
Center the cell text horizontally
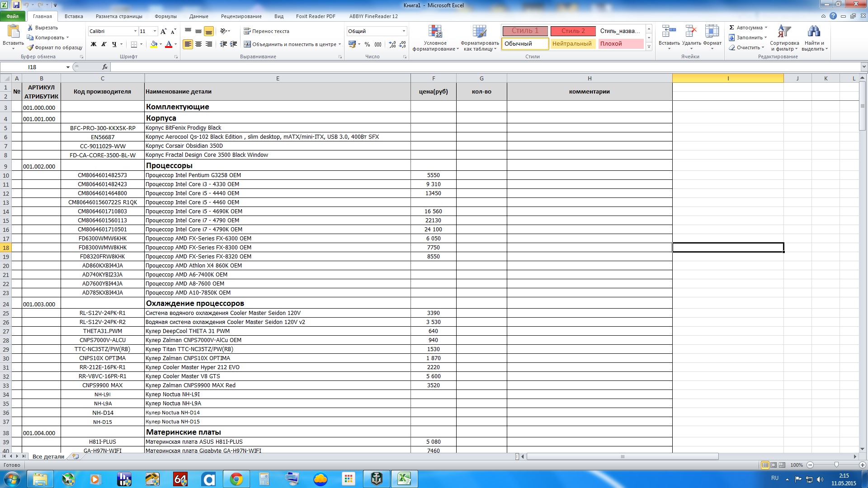click(x=198, y=44)
